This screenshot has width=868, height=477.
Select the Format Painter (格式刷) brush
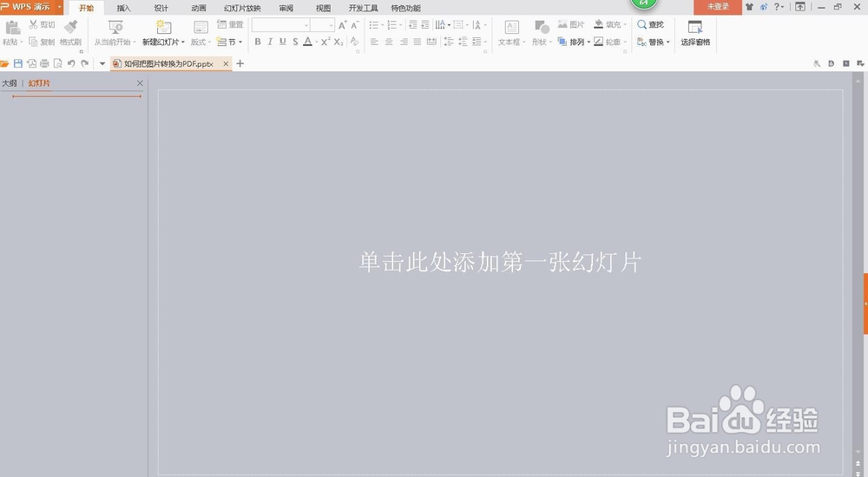70,27
